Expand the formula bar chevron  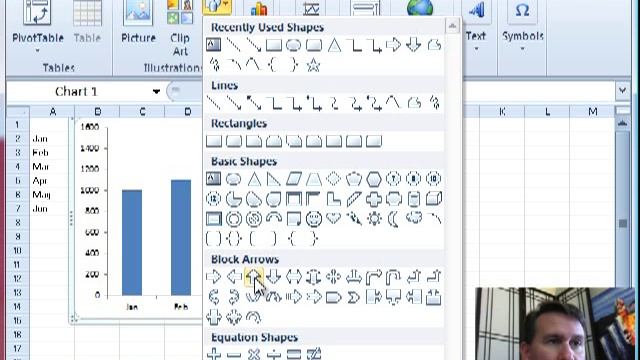[x=622, y=91]
